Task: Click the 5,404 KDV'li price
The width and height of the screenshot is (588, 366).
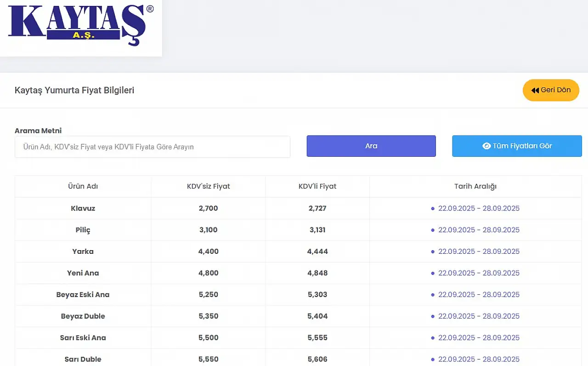Action: tap(317, 316)
